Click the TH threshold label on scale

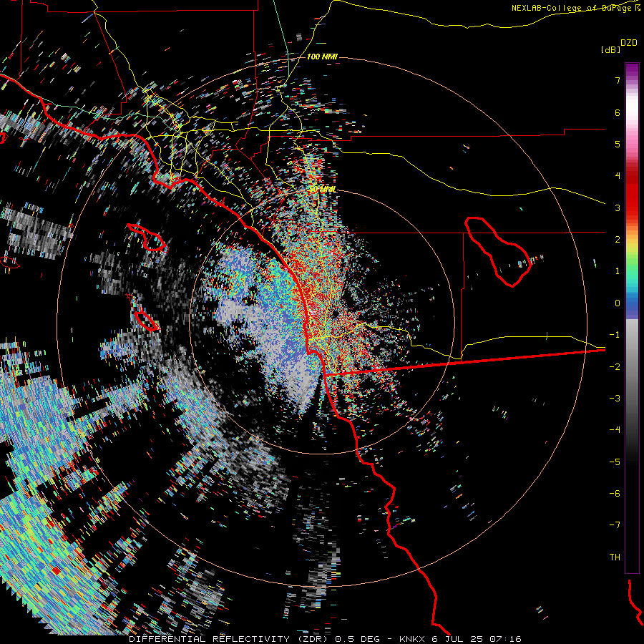click(x=615, y=557)
